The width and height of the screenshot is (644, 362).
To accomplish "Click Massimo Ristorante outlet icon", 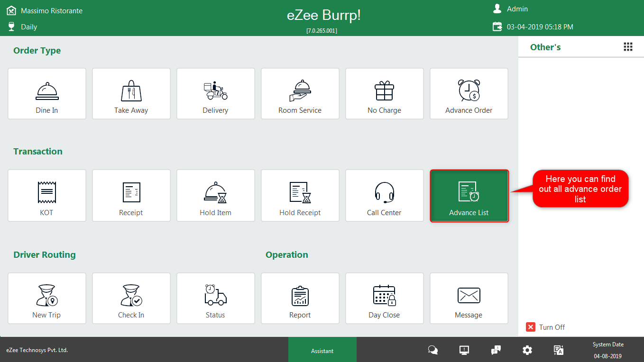I will (11, 10).
